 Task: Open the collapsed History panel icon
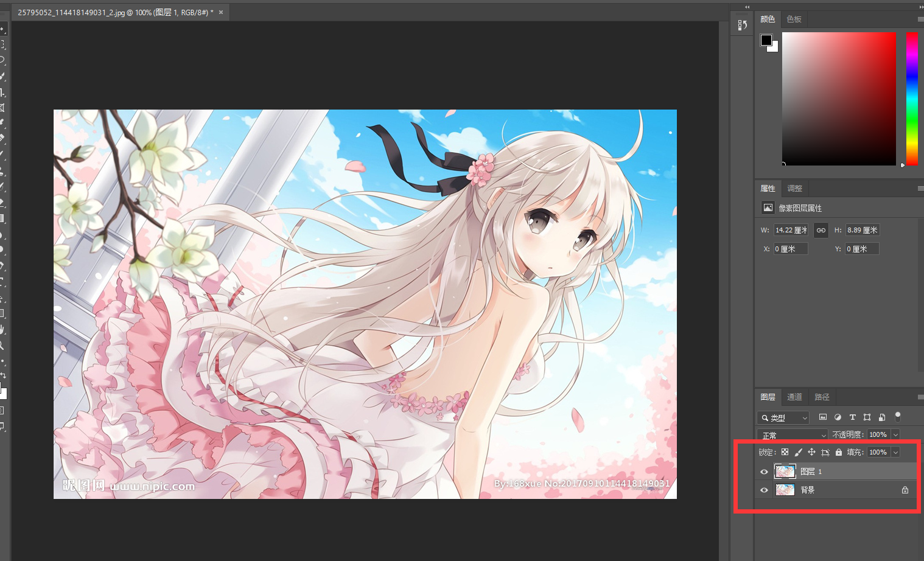click(742, 25)
